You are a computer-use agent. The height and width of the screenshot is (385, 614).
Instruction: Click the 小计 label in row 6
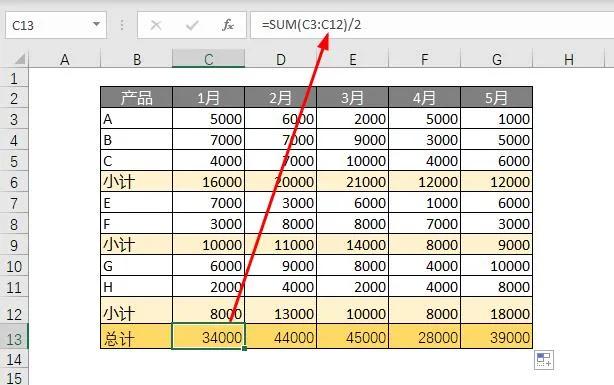(x=137, y=181)
